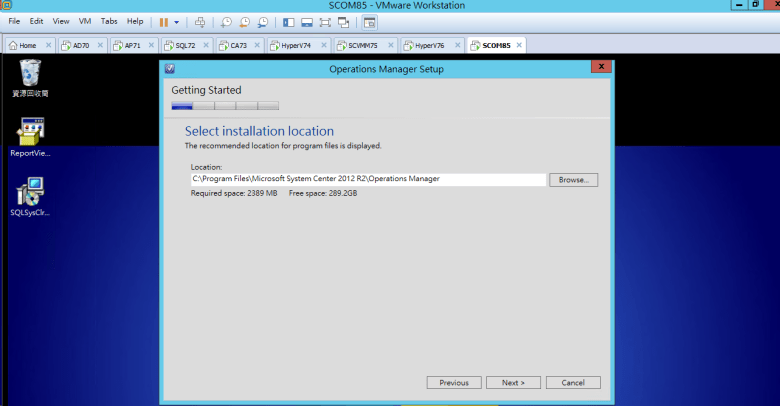
Task: Open the snapshot manager icon
Action: 262,21
